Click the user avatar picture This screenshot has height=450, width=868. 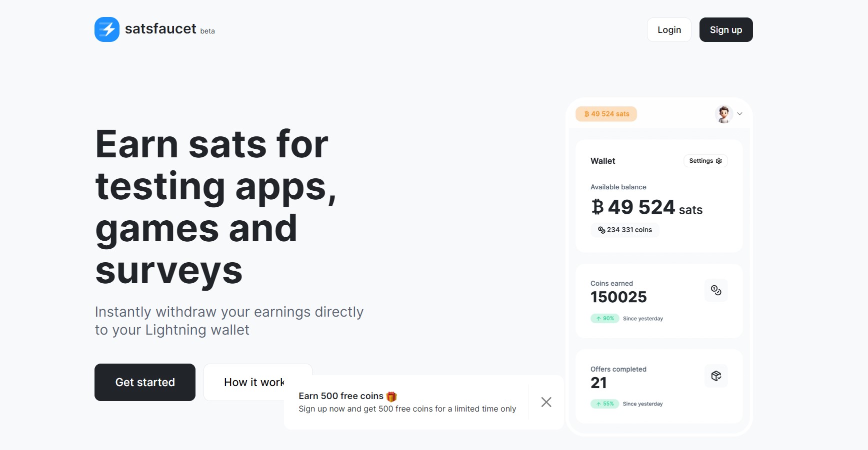tap(723, 114)
